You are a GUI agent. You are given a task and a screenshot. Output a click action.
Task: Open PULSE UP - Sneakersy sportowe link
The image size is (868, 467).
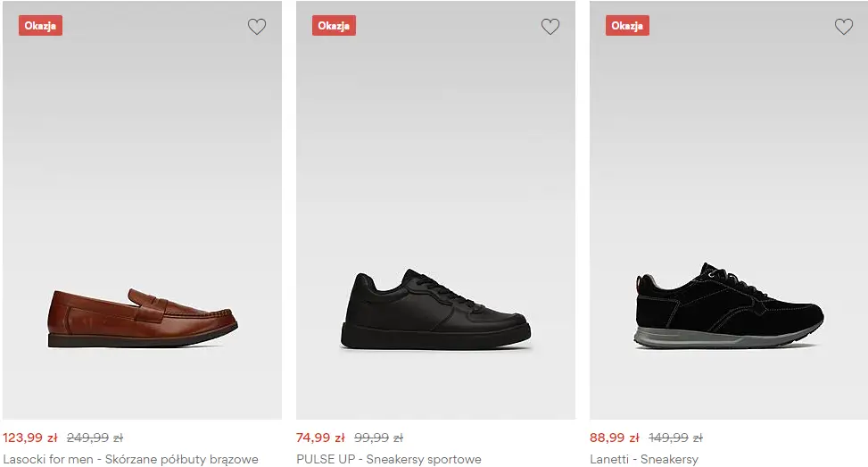point(389,460)
